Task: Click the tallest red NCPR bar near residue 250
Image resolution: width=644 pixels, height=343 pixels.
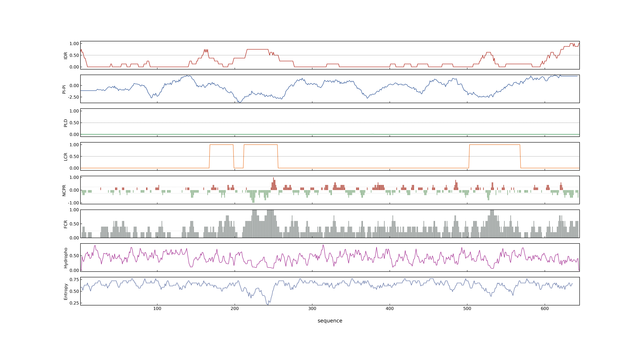Action: tap(273, 183)
